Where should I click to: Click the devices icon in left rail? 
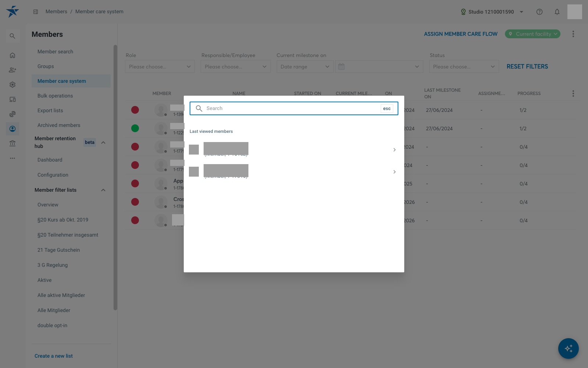tap(12, 99)
